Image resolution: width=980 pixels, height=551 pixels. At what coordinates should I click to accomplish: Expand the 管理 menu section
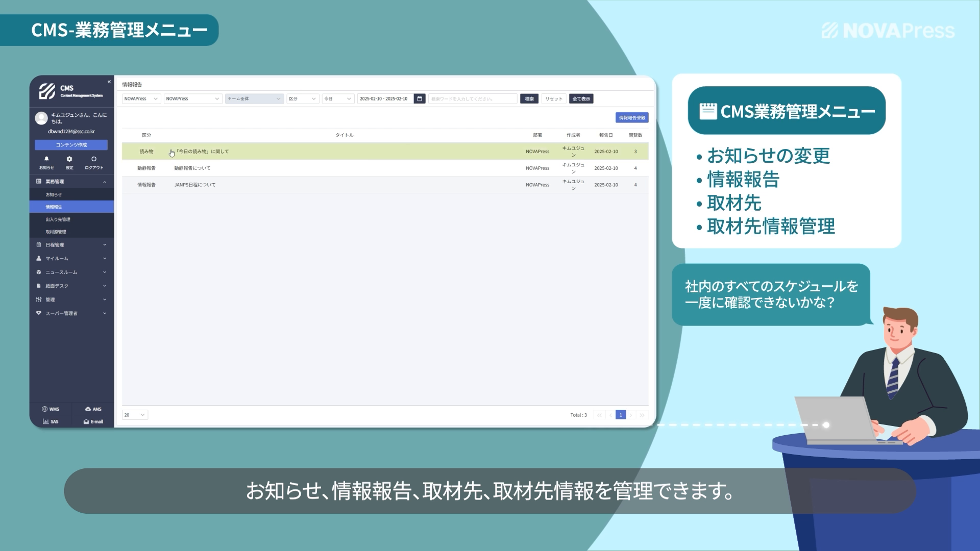tap(105, 299)
